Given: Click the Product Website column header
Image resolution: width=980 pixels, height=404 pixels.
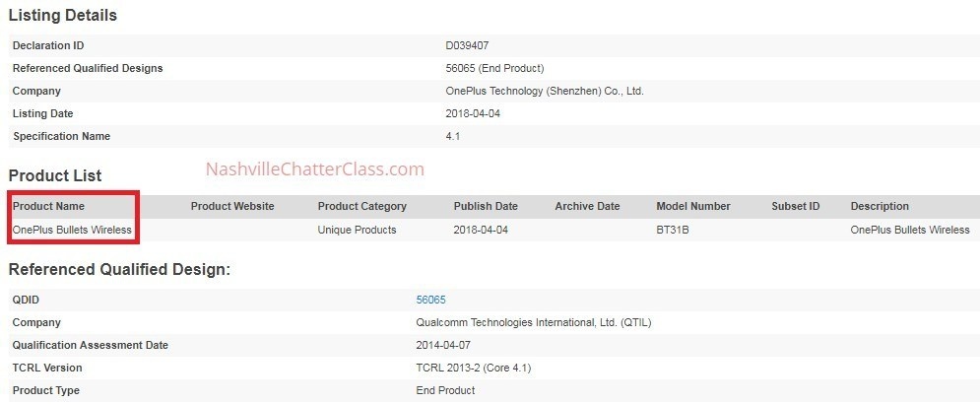Looking at the screenshot, I should pyautogui.click(x=232, y=206).
